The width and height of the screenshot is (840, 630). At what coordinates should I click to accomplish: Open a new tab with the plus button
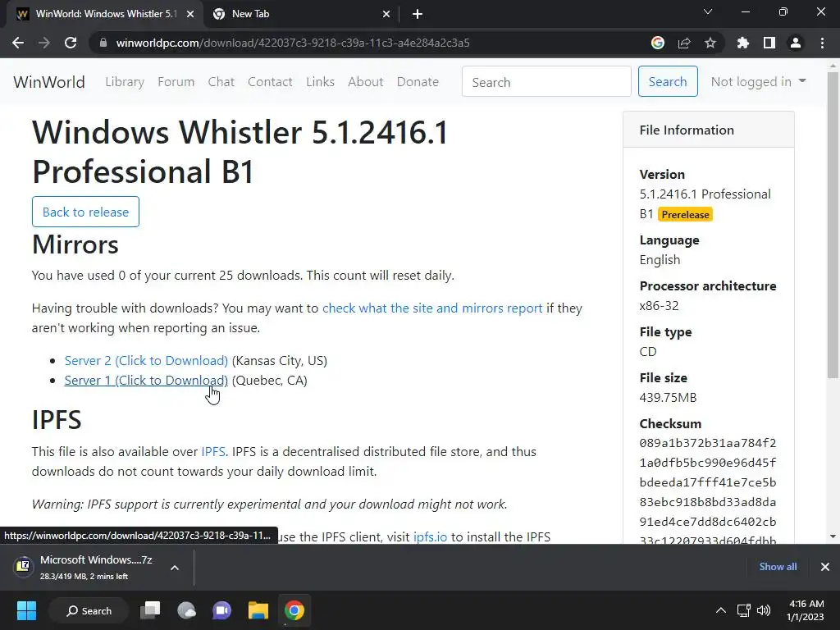coord(418,14)
